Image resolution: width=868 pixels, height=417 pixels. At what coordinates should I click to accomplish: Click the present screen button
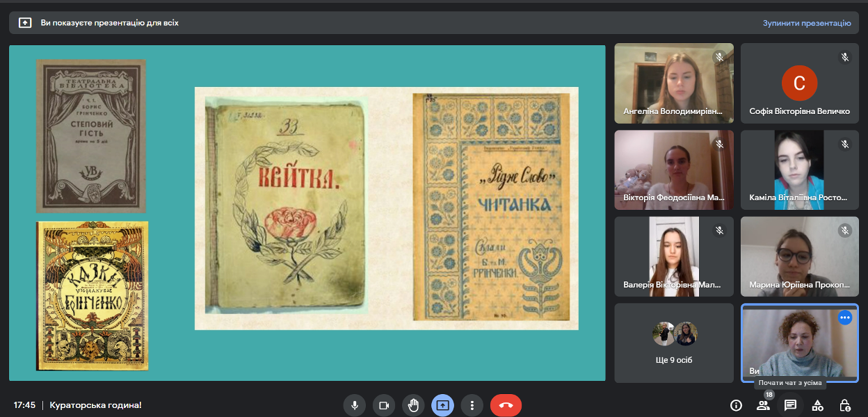coord(443,405)
